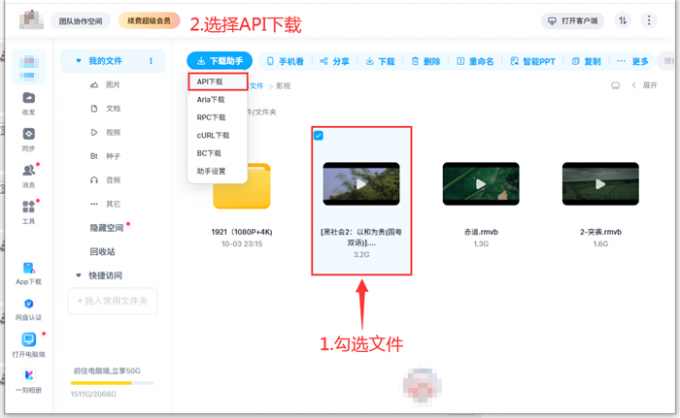The width and height of the screenshot is (680, 418).
Task: Click the 团队协作空间 button
Action: click(x=81, y=21)
